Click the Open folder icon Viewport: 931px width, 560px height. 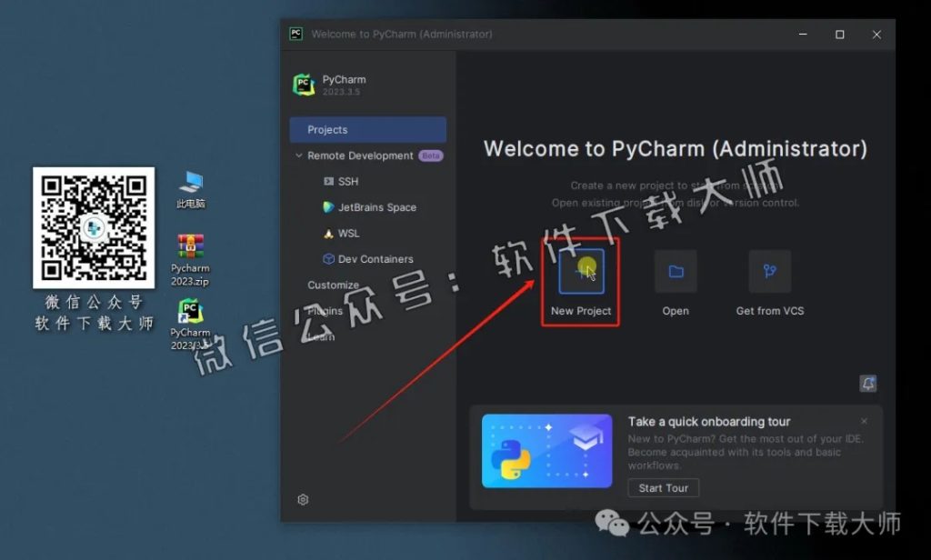675,271
